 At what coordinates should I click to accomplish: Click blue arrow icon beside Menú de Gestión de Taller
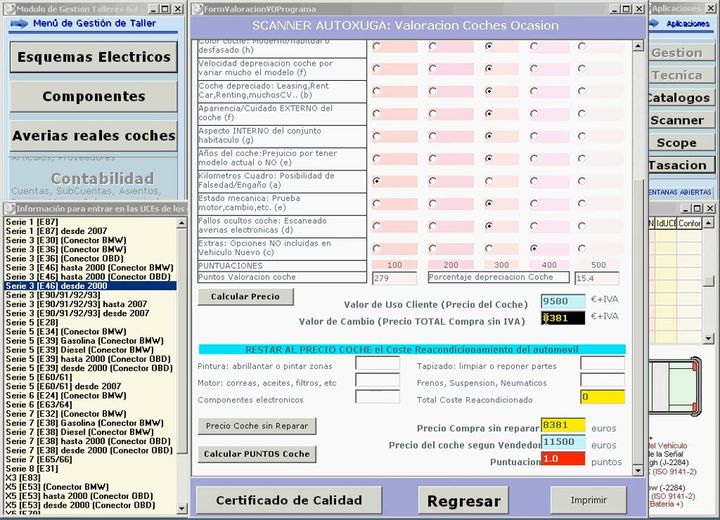(x=19, y=23)
